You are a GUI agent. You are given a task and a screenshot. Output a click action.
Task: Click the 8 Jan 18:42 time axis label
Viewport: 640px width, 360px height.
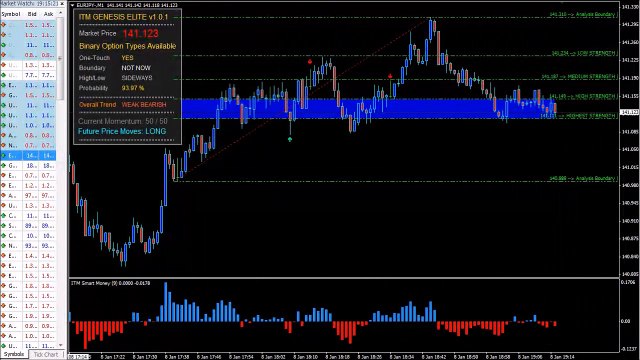(434, 357)
